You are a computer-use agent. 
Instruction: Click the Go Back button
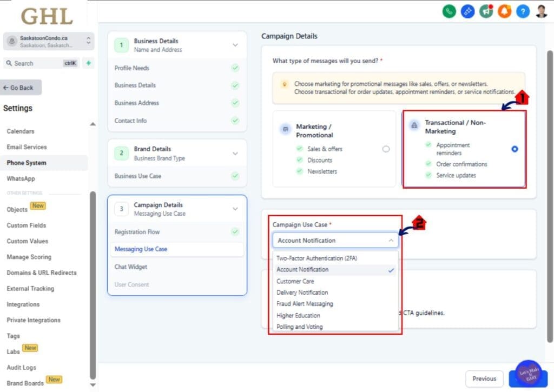22,88
